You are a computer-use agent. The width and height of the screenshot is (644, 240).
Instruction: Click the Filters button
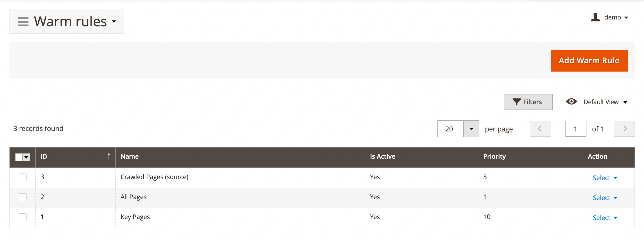[528, 102]
